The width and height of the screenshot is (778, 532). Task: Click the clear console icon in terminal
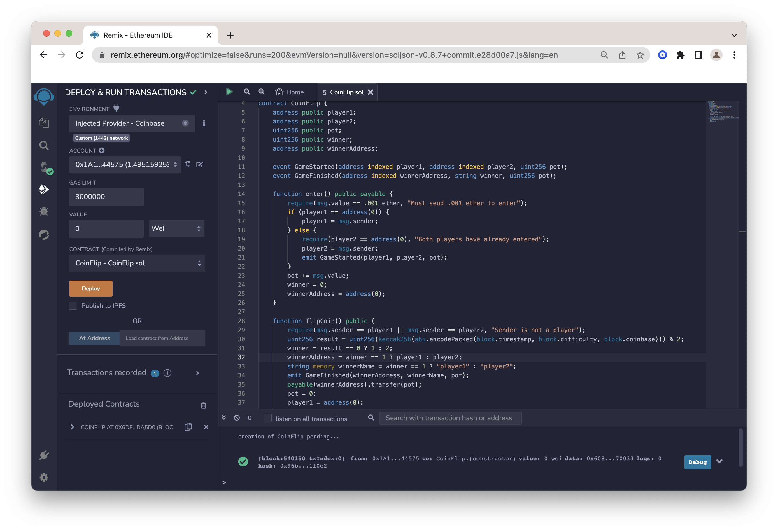tap(237, 417)
